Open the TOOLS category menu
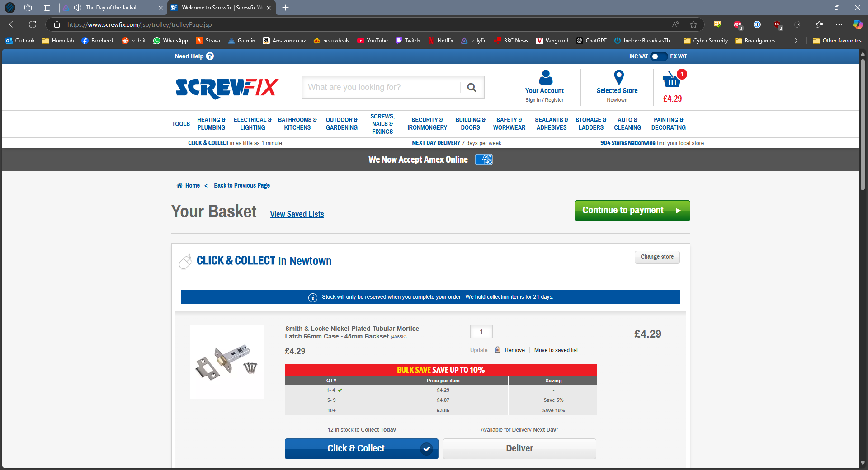 (181, 124)
